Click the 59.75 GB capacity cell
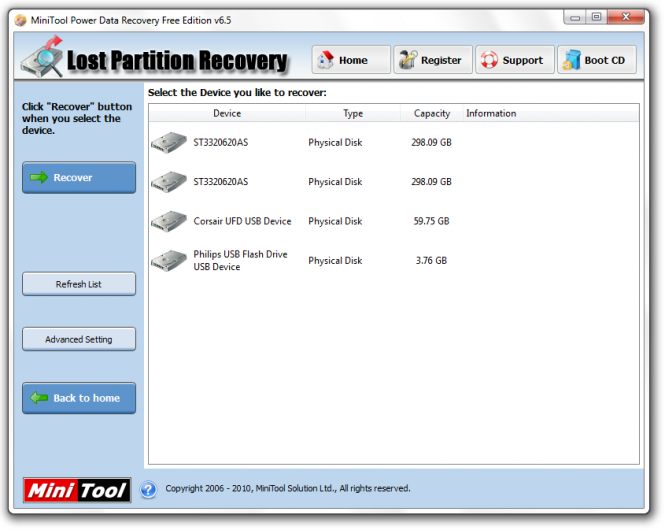665x530 pixels. (431, 221)
